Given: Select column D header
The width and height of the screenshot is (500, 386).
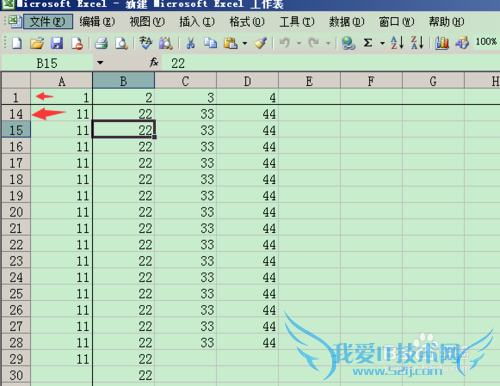Looking at the screenshot, I should point(247,81).
